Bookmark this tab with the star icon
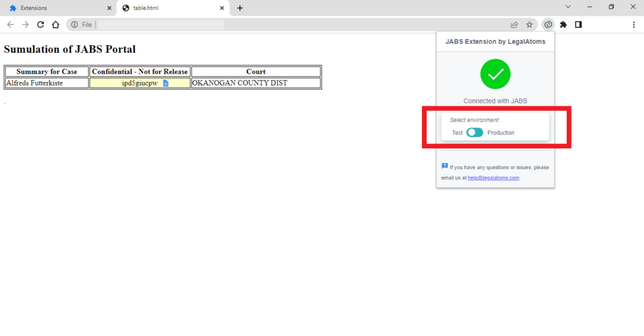644x336 pixels. (530, 25)
